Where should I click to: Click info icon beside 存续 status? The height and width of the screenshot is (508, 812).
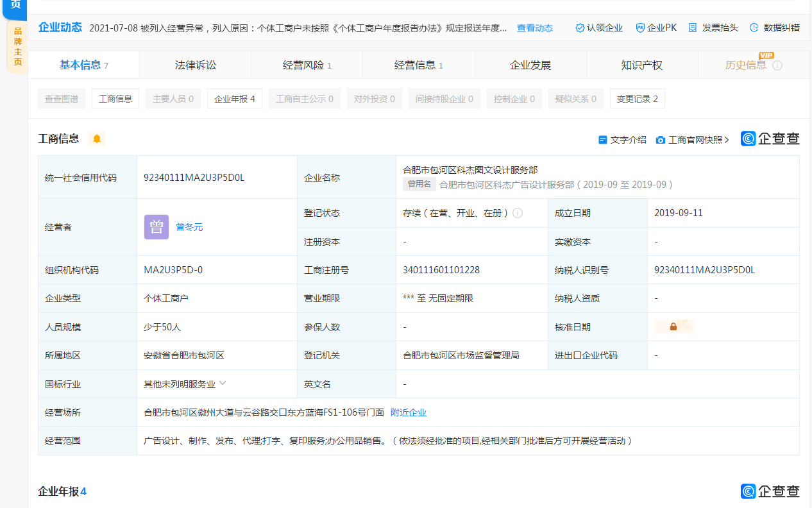coord(518,213)
